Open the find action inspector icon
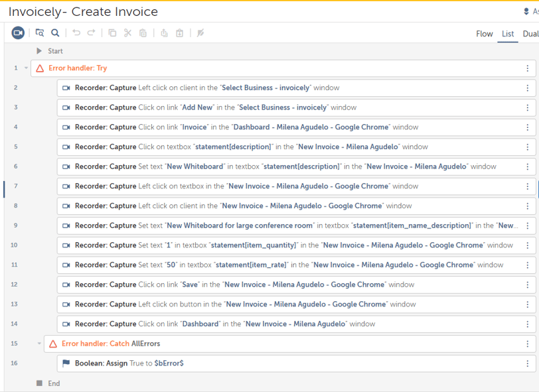The image size is (539, 392). [40, 33]
